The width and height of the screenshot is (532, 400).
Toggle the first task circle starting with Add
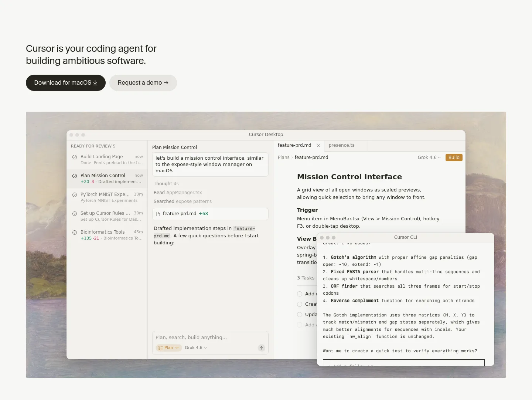(x=300, y=294)
